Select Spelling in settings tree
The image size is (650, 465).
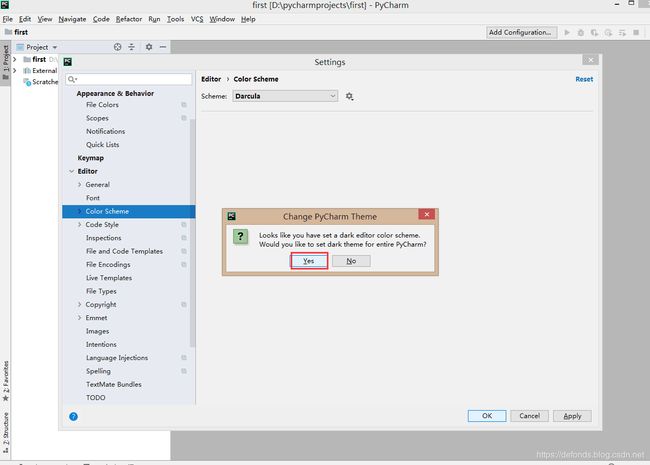(x=98, y=371)
